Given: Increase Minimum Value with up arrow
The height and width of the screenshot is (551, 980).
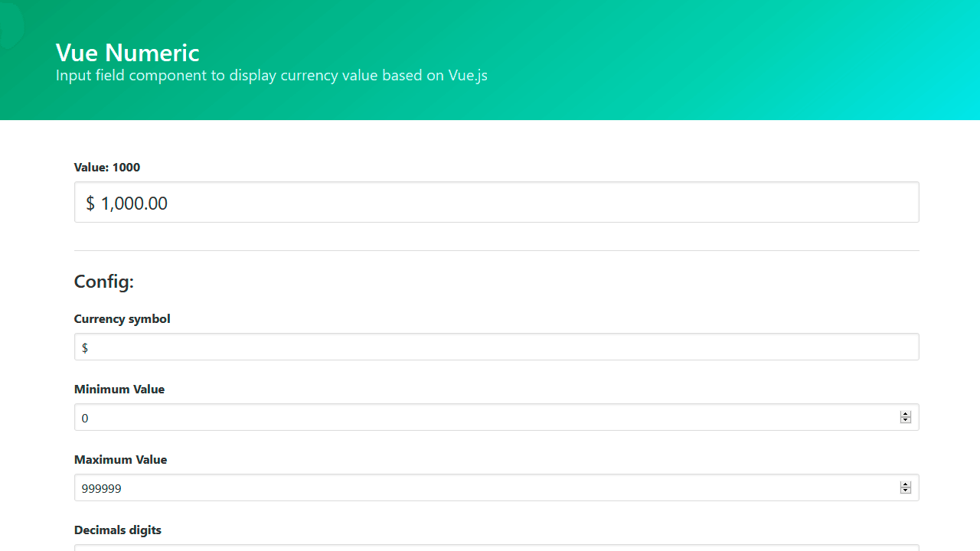Looking at the screenshot, I should click(x=906, y=414).
